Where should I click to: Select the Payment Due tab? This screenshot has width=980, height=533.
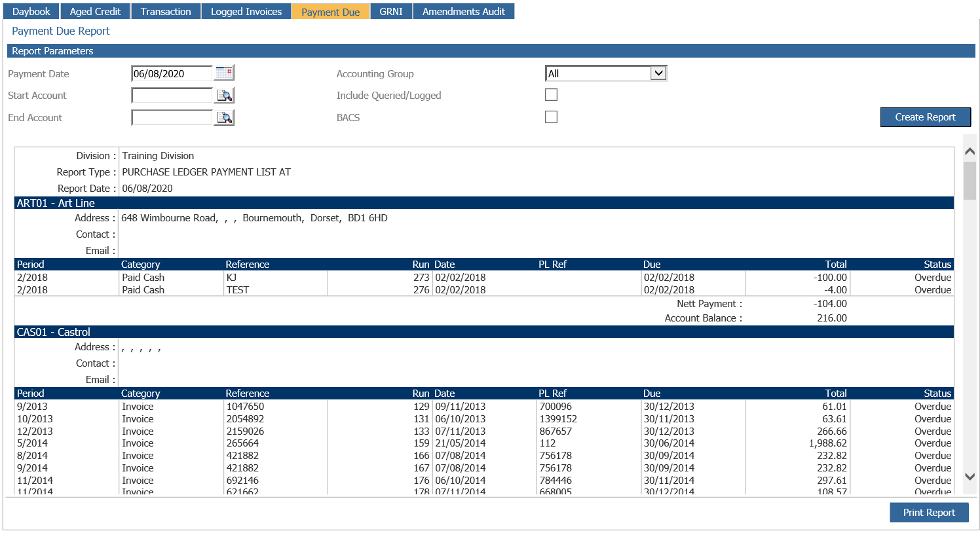tap(331, 11)
